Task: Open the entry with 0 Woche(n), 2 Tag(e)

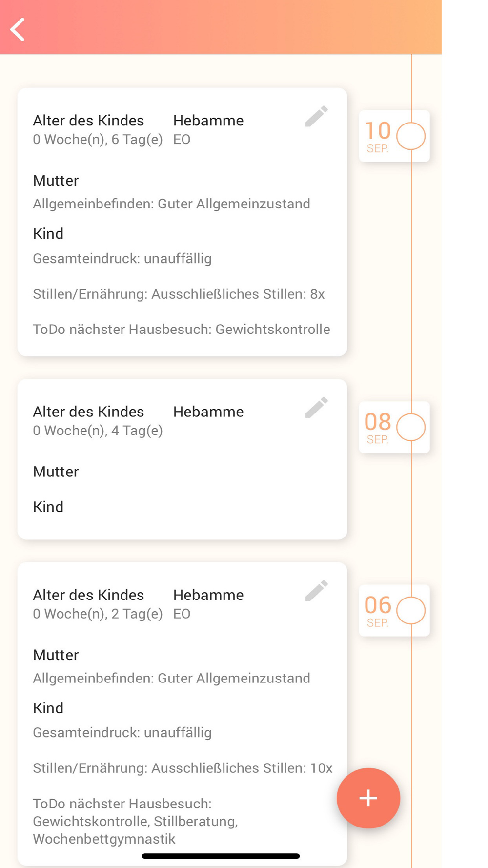Action: coord(98,614)
